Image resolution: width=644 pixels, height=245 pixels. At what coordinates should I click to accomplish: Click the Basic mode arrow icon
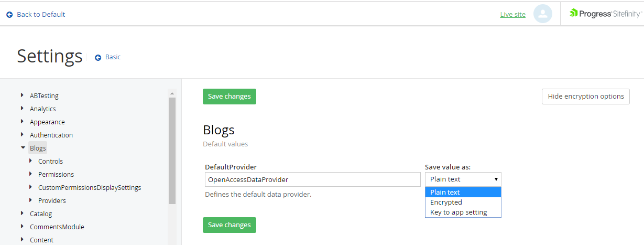point(98,57)
